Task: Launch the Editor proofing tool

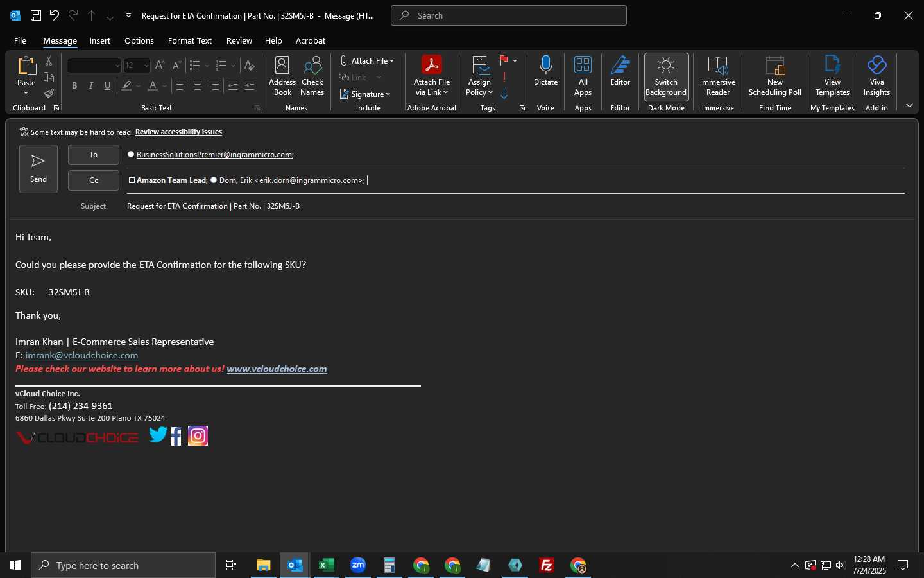Action: [620, 71]
